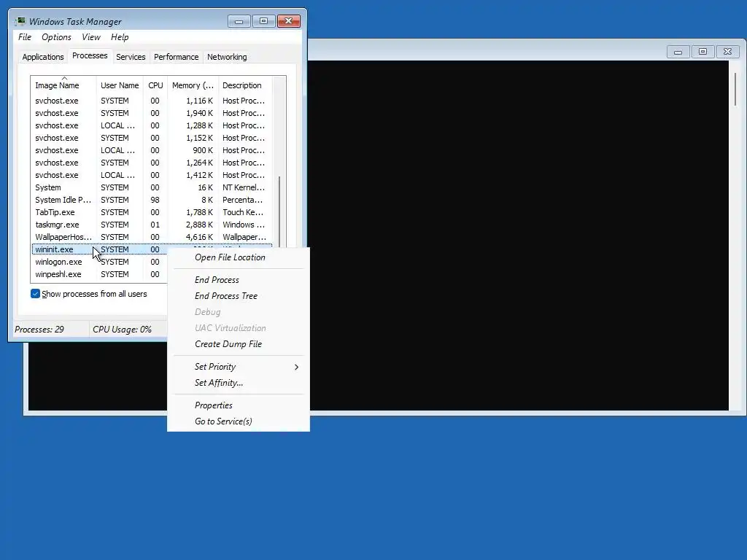The image size is (747, 560).
Task: Open Properties from context menu
Action: pyautogui.click(x=239, y=405)
